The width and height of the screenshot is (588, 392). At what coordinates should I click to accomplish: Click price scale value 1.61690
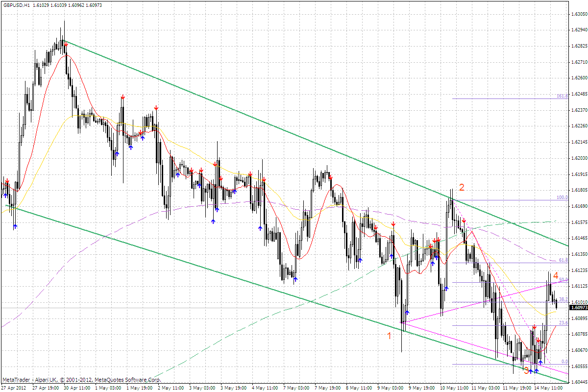[x=580, y=206]
